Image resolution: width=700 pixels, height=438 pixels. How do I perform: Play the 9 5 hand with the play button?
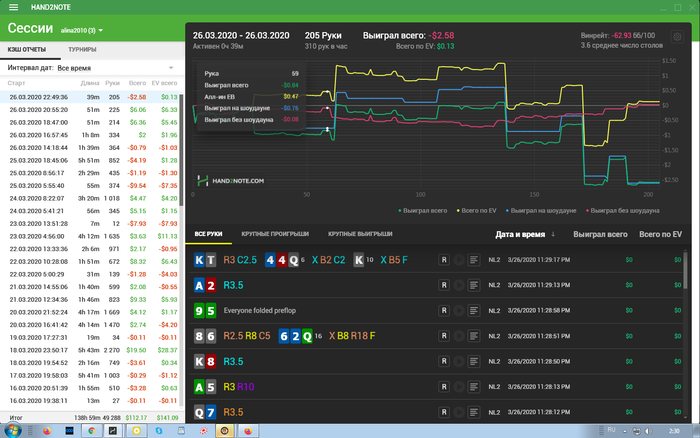click(458, 310)
